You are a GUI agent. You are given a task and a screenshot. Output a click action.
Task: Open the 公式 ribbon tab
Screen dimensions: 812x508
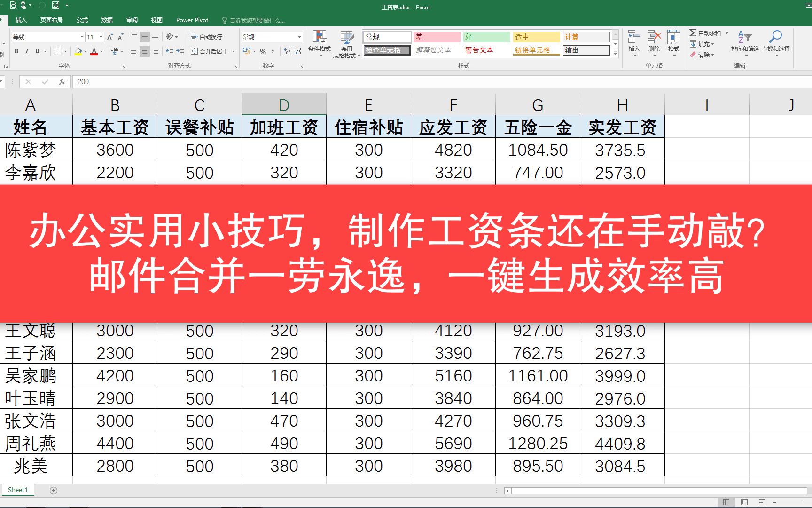pos(82,20)
